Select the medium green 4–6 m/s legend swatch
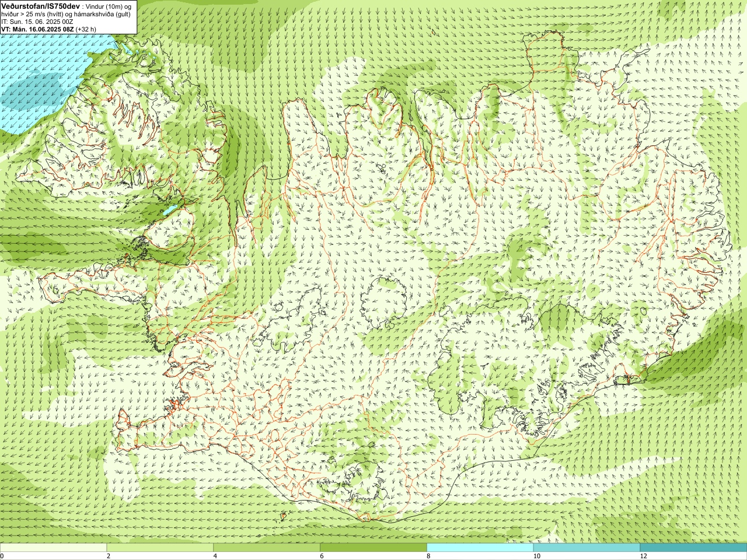Viewport: 747px width, 560px height. click(x=267, y=548)
